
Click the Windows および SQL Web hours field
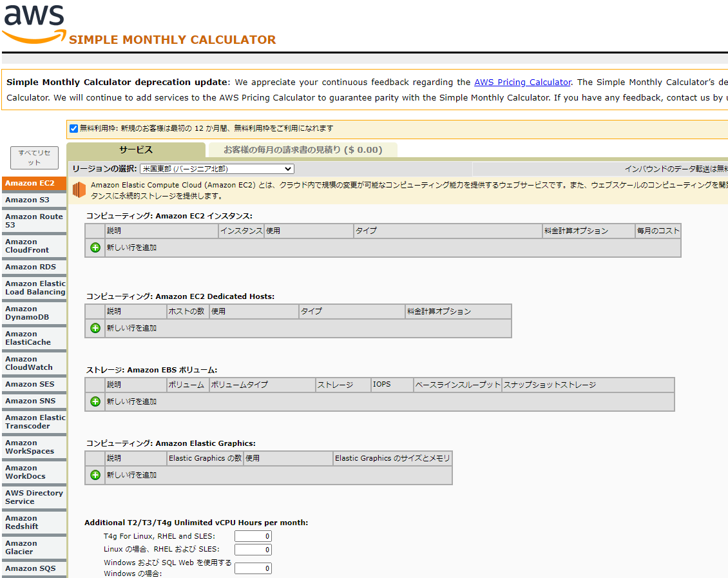[253, 568]
